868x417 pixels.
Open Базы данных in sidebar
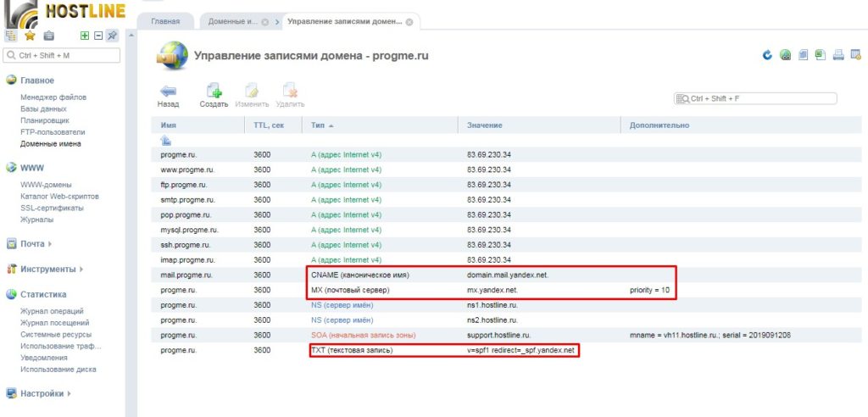click(43, 108)
